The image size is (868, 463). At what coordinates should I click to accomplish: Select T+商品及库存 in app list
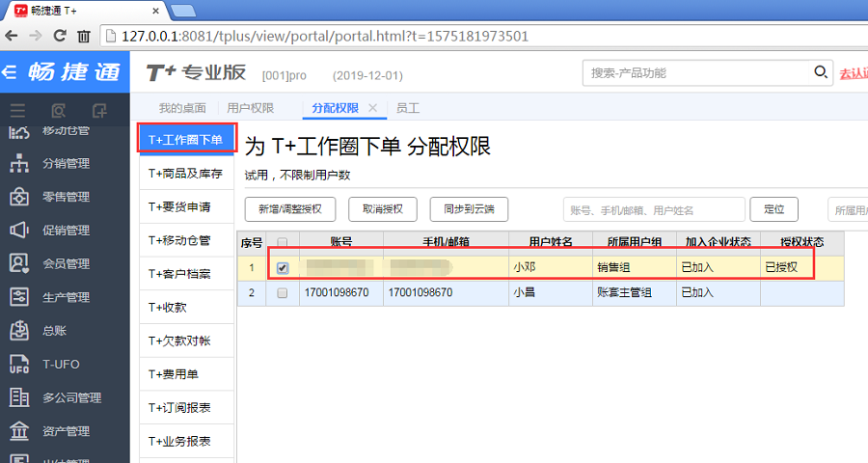(x=186, y=174)
